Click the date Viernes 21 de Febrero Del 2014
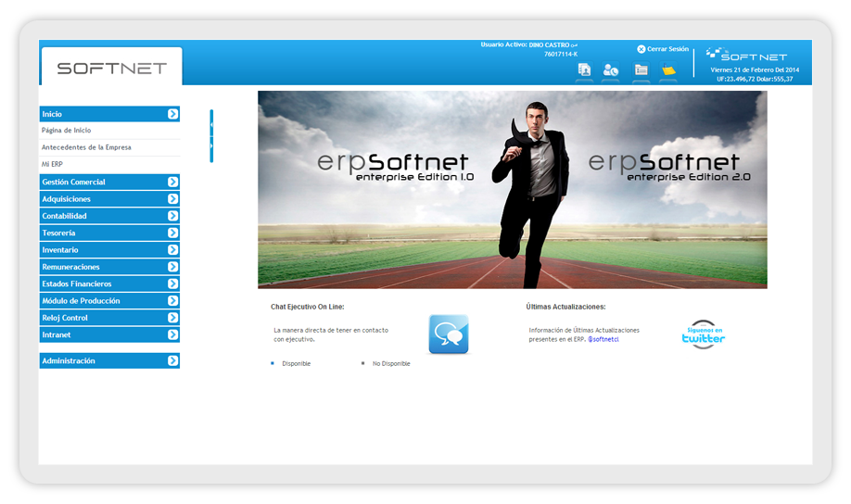This screenshot has width=851, height=504. coord(755,69)
